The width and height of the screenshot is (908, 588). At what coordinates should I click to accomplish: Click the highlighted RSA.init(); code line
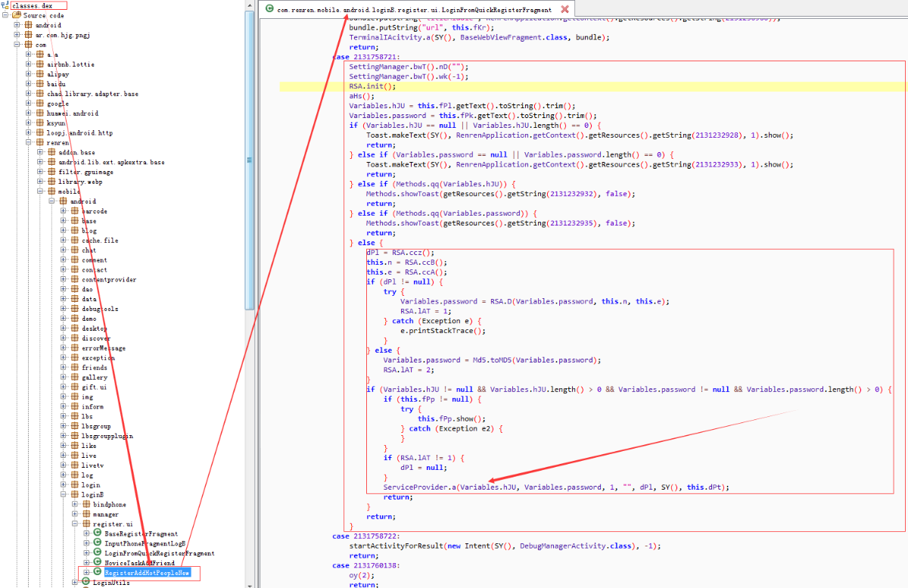(592, 86)
